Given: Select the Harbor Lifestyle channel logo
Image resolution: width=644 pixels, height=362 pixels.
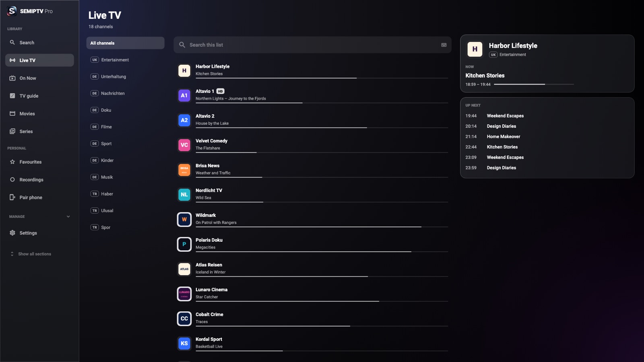Looking at the screenshot, I should (x=184, y=71).
